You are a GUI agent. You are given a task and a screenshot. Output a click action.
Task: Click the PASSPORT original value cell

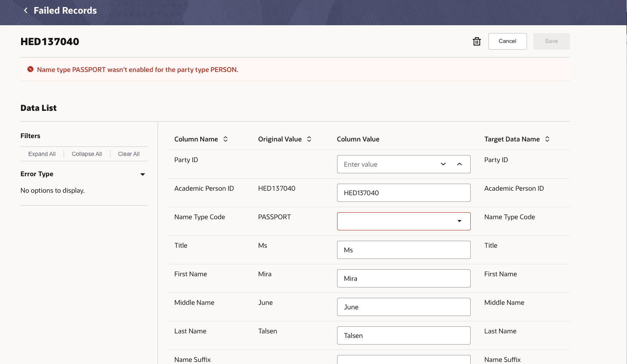pos(274,217)
